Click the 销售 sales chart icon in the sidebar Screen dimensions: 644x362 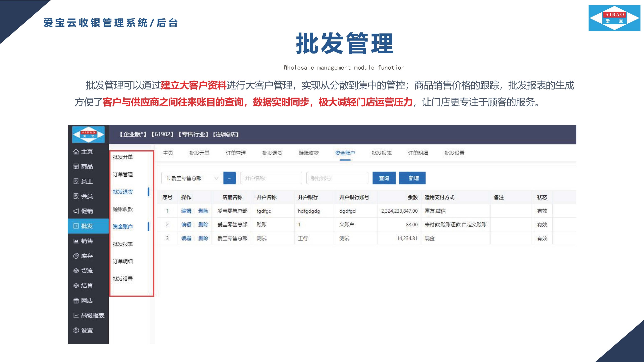tap(76, 241)
